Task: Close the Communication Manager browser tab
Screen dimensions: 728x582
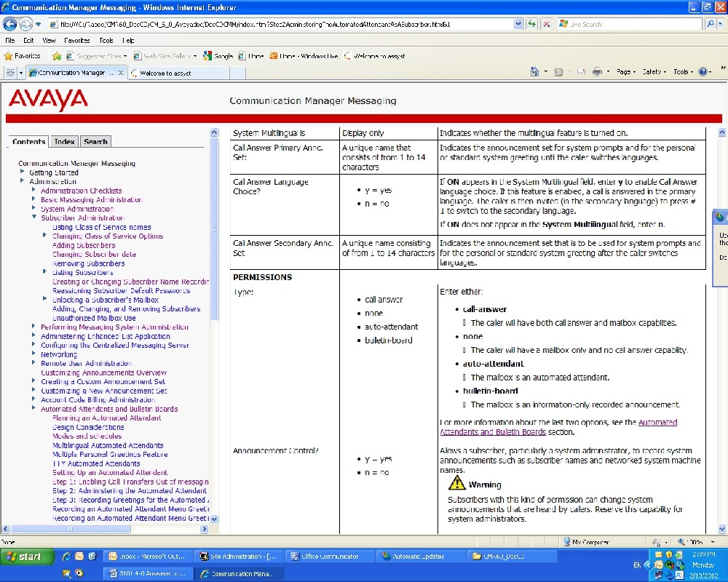Action: tap(121, 73)
